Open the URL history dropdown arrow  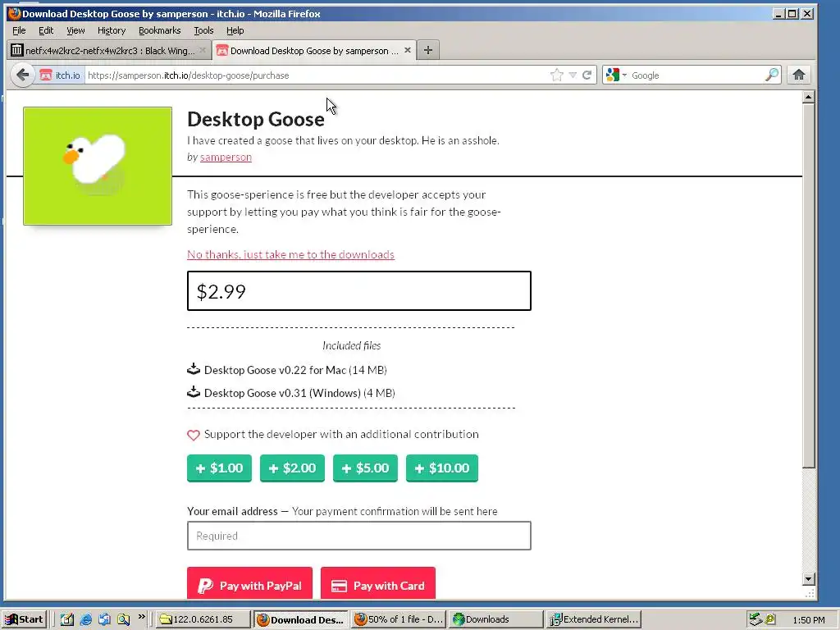(x=573, y=75)
